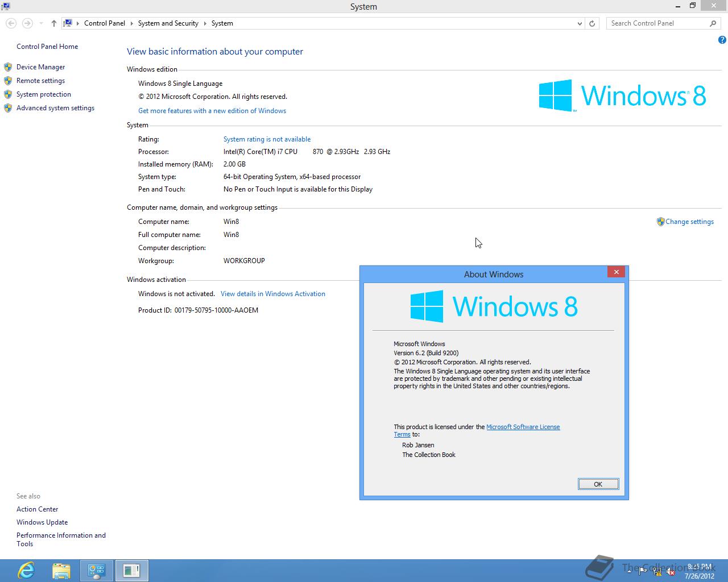Open the muted volume tray icon
Screen dimensions: 728x582
[671, 571]
